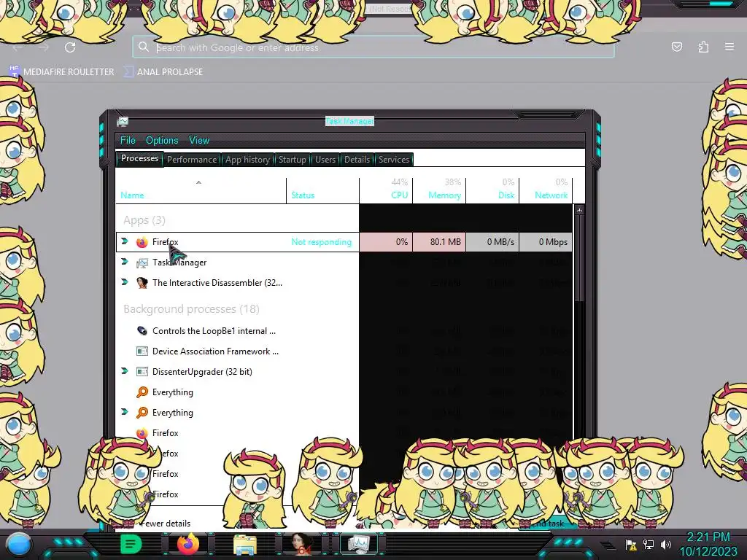Switch to the Details tab
The width and height of the screenshot is (747, 560).
click(x=357, y=160)
